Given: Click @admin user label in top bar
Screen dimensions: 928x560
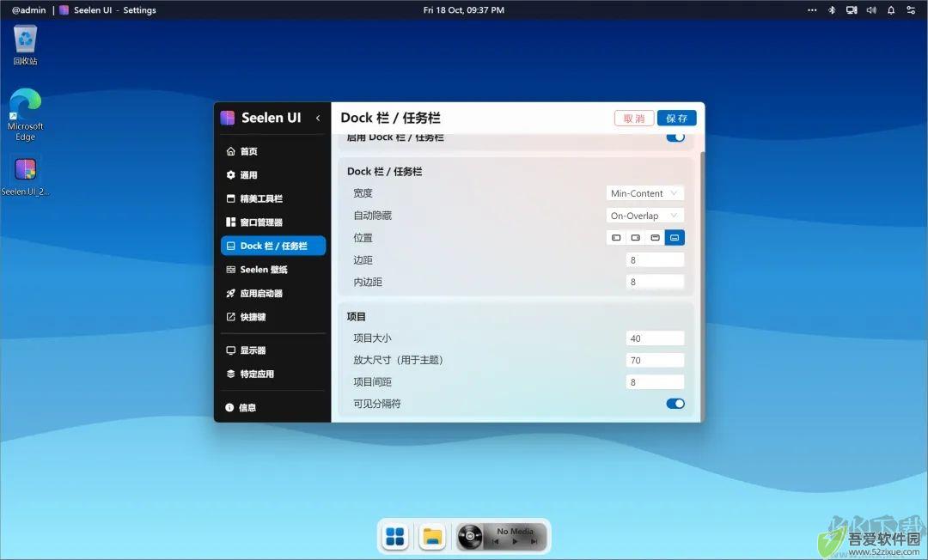Looking at the screenshot, I should pos(28,10).
